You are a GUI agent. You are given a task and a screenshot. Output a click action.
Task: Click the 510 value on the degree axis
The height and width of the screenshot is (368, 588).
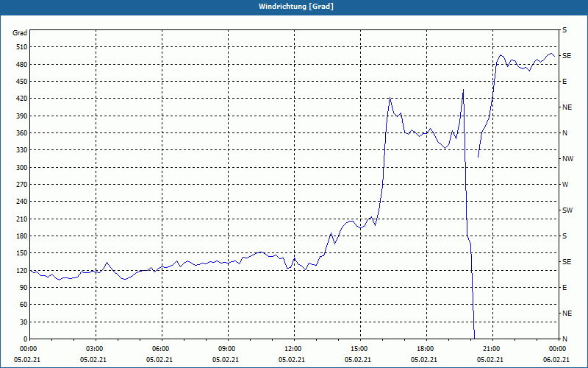pos(22,47)
